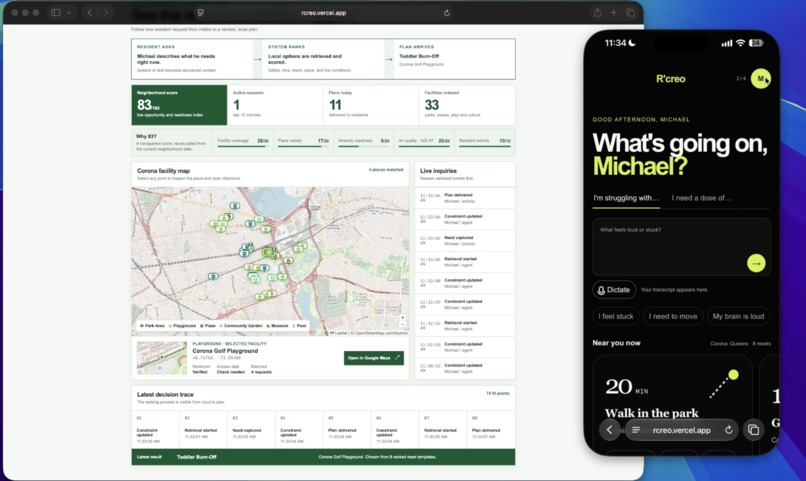Select decision trace step 01 Constraint updated
The height and width of the screenshot is (481, 806).
pyautogui.click(x=155, y=429)
